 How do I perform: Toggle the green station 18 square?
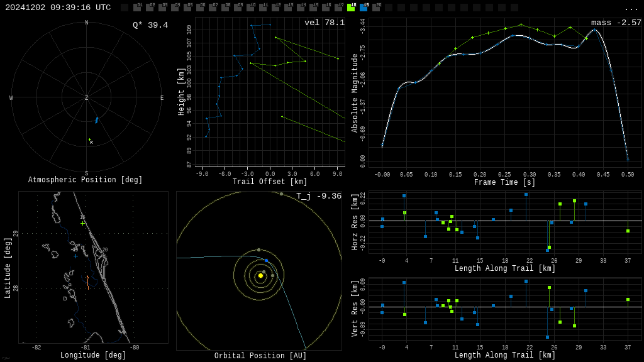pos(351,8)
